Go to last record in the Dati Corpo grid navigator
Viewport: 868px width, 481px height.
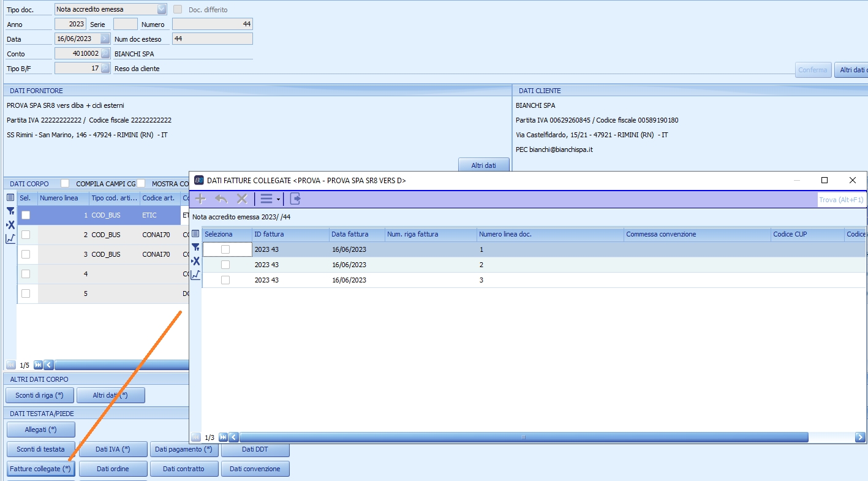point(38,365)
